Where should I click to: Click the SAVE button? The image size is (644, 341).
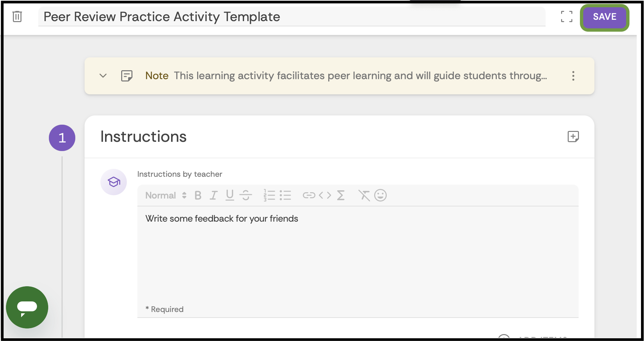[604, 17]
